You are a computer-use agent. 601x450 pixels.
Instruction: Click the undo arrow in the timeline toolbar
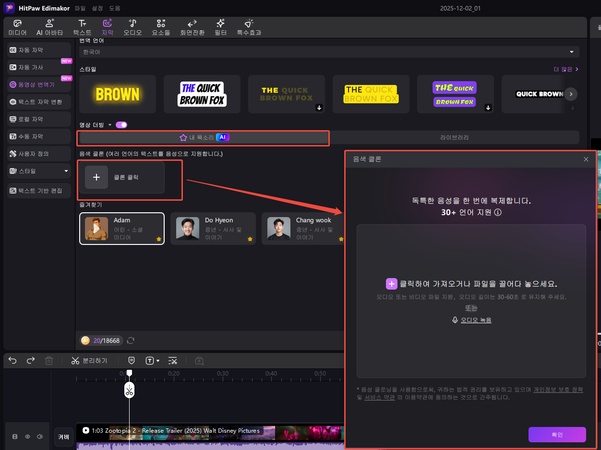coord(13,360)
